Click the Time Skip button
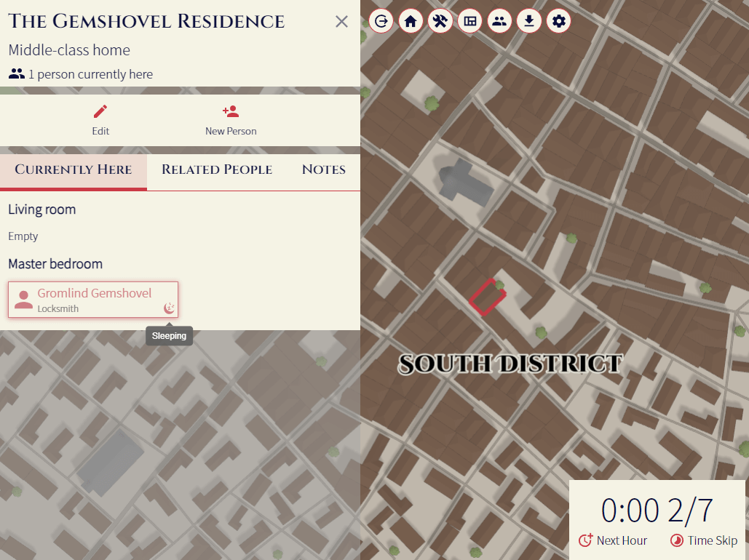The image size is (749, 560). (703, 540)
